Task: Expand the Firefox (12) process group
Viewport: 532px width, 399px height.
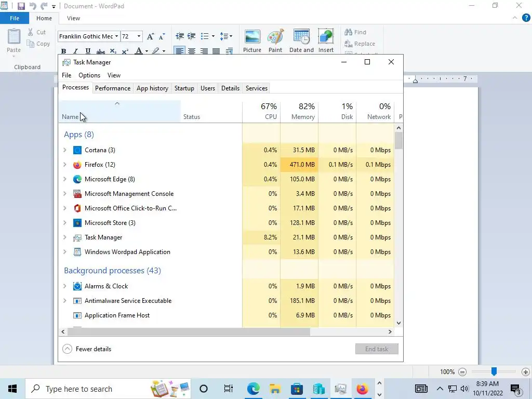Action: pos(65,165)
